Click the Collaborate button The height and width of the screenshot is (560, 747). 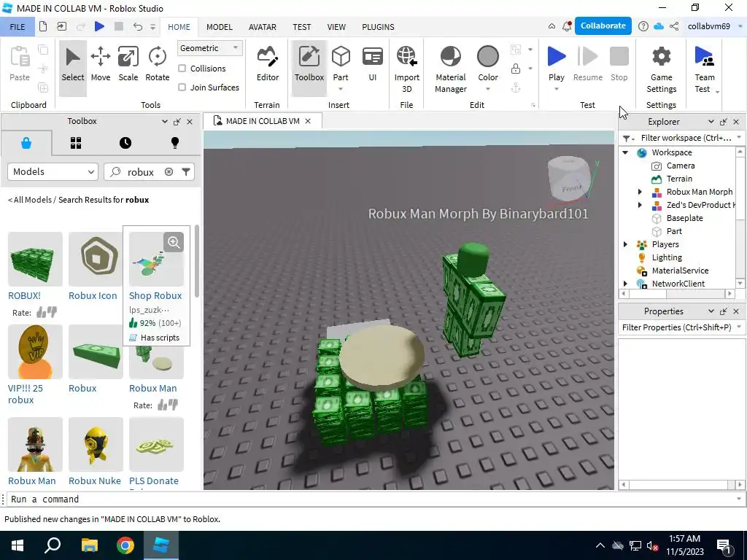click(603, 26)
